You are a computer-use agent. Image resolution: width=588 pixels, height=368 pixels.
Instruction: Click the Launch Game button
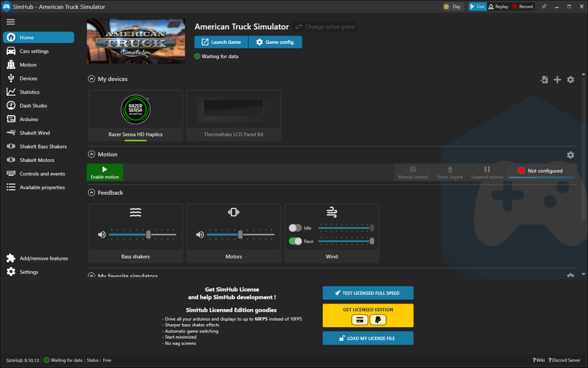tap(221, 42)
